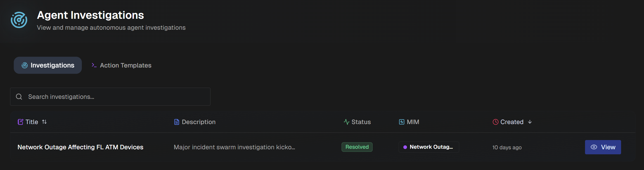Image resolution: width=644 pixels, height=170 pixels.
Task: Switch to the Investigations tab
Action: click(48, 65)
